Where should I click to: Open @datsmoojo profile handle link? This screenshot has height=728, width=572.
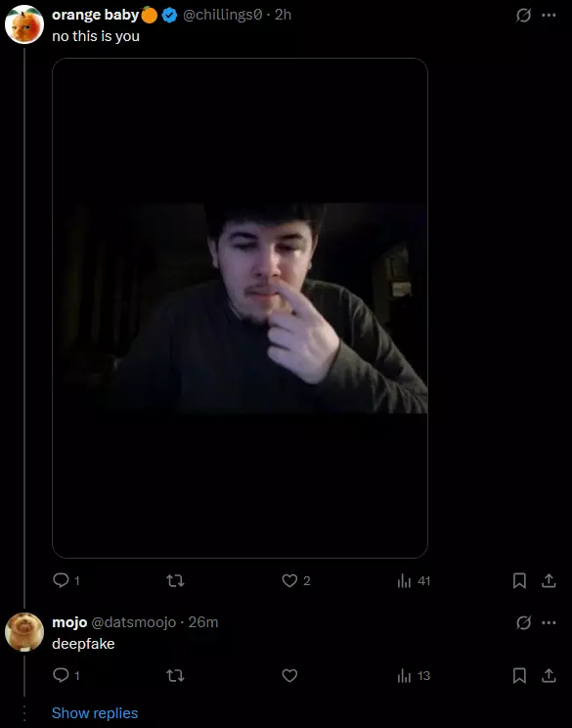point(134,622)
